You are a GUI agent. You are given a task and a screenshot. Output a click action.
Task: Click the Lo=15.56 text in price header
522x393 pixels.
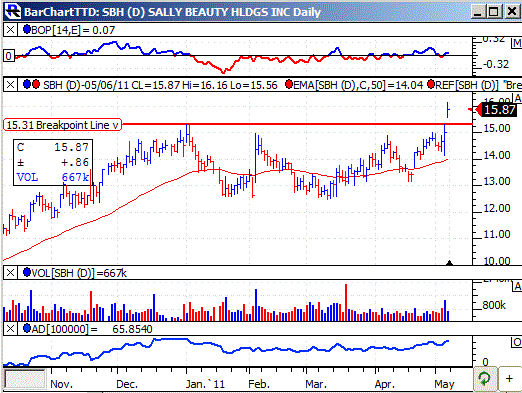pyautogui.click(x=253, y=85)
